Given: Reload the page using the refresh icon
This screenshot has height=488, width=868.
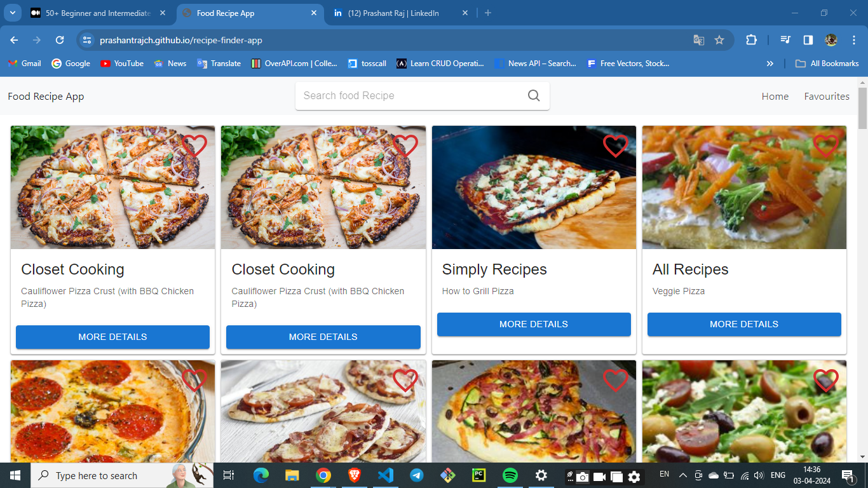Looking at the screenshot, I should click(x=60, y=40).
